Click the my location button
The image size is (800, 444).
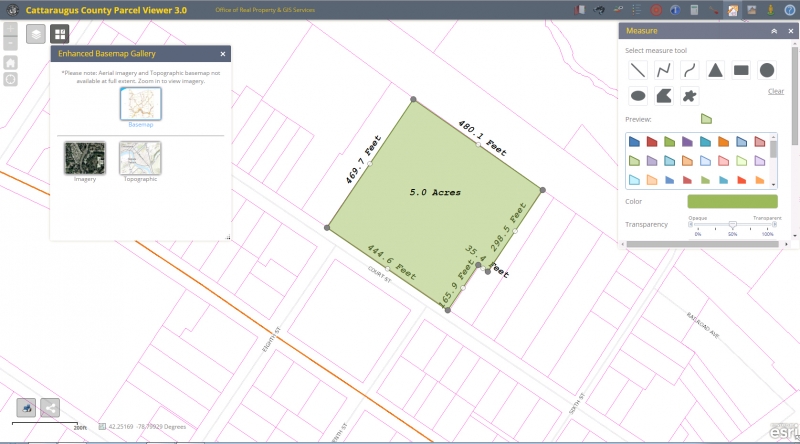click(x=10, y=79)
